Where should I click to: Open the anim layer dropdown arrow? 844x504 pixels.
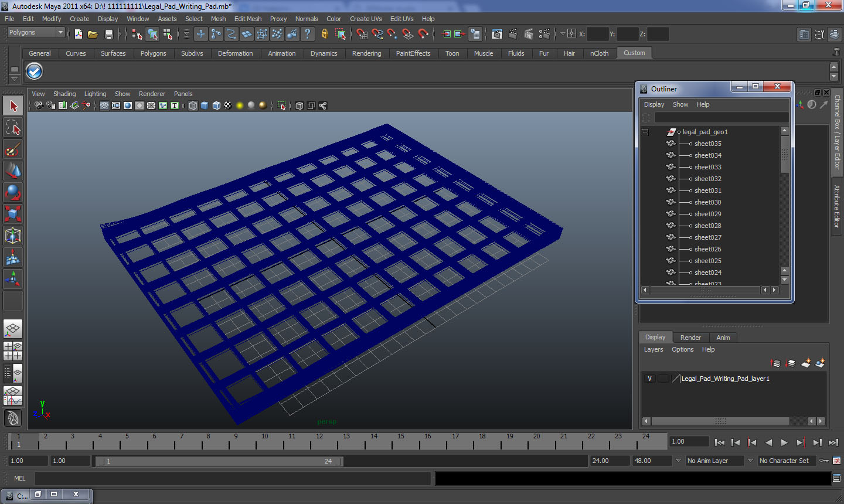click(679, 461)
